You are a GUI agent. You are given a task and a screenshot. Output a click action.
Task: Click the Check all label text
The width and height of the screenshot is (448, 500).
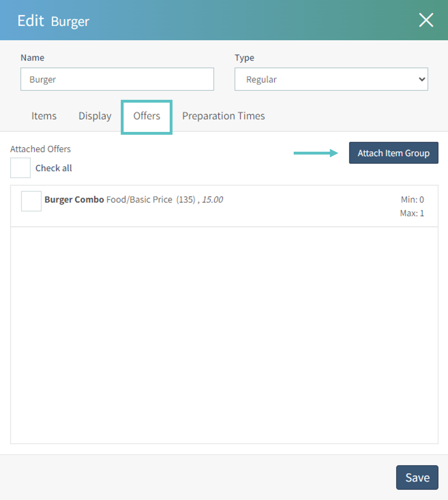[54, 168]
